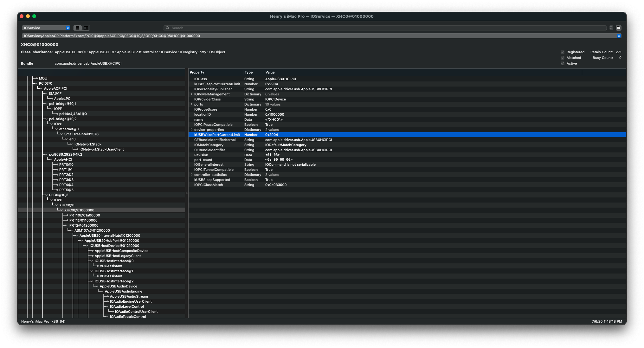The height and width of the screenshot is (348, 644).
Task: Switch to column browser view
Action: pyautogui.click(x=85, y=28)
